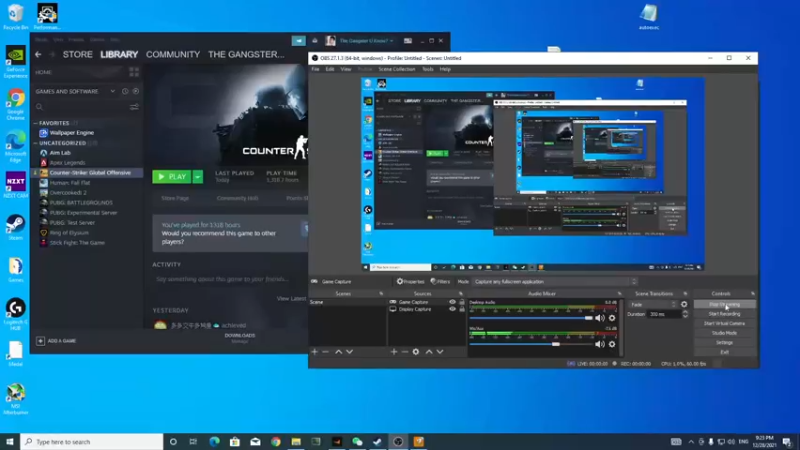The width and height of the screenshot is (800, 450).
Task: Click Start Recording in OBS
Action: [x=724, y=314]
